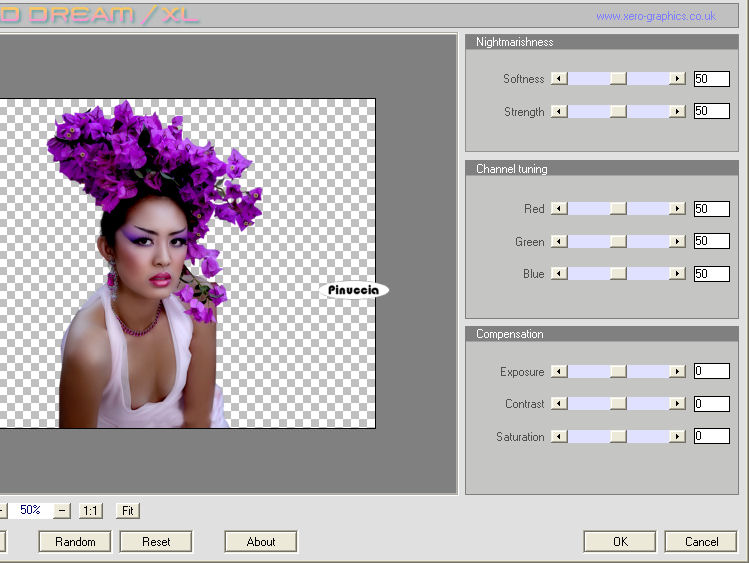Lower Contrast with its left arrow
Viewport: 749px width, 563px height.
click(559, 404)
